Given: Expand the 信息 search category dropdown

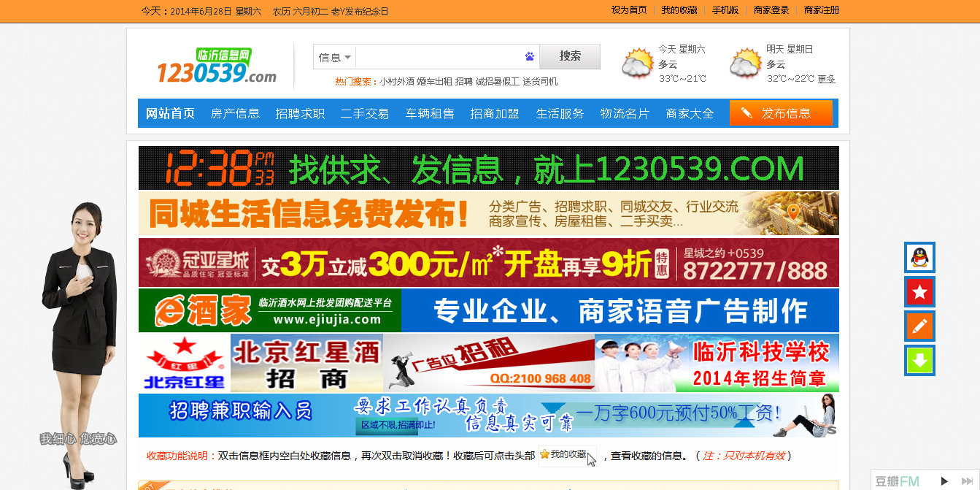Looking at the screenshot, I should (335, 57).
